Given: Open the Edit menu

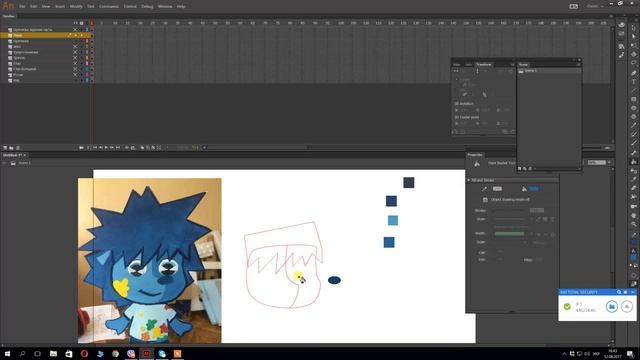Looking at the screenshot, I should pos(33,7).
